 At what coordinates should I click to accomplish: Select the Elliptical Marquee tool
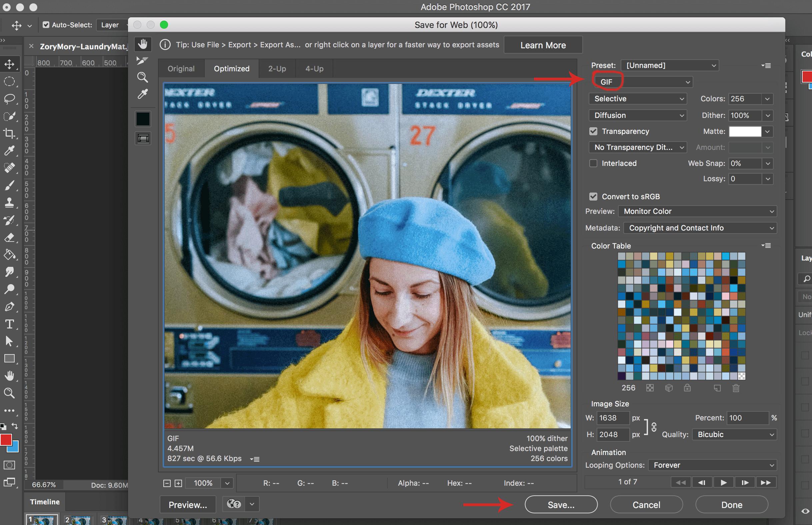pyautogui.click(x=10, y=81)
